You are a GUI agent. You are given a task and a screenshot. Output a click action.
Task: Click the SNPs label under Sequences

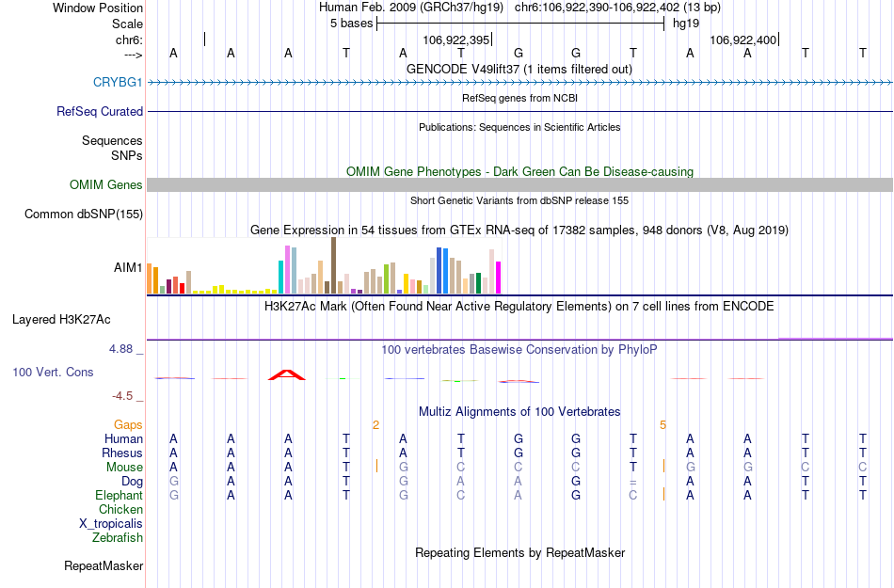pyautogui.click(x=127, y=155)
